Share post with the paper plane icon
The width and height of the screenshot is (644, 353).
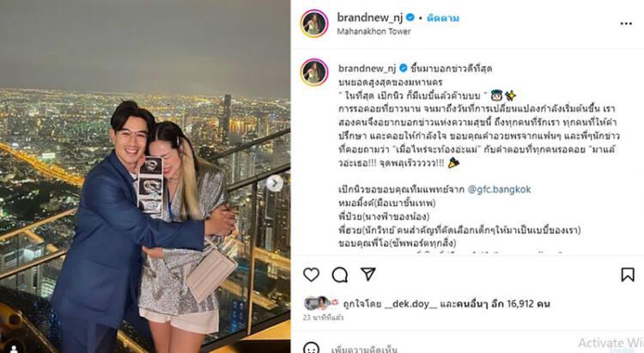[368, 274]
